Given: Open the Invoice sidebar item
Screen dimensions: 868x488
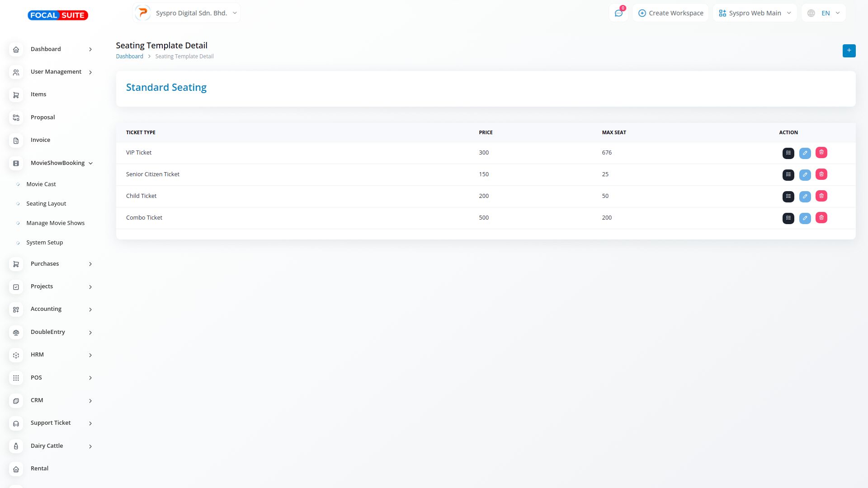Looking at the screenshot, I should 40,140.
